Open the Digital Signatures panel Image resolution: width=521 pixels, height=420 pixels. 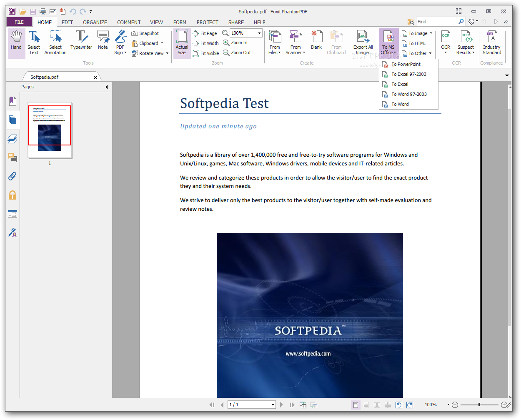13,232
